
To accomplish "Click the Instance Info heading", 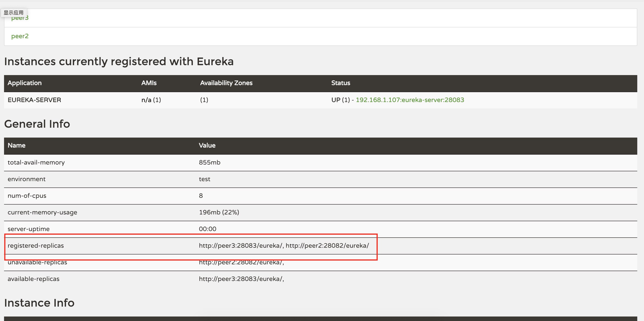I will pyautogui.click(x=39, y=303).
